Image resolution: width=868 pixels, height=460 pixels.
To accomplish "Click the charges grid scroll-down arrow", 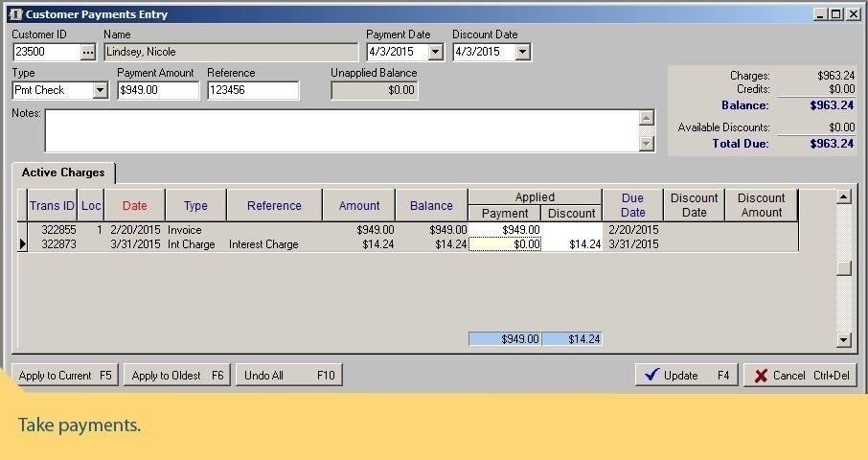I will pyautogui.click(x=843, y=339).
